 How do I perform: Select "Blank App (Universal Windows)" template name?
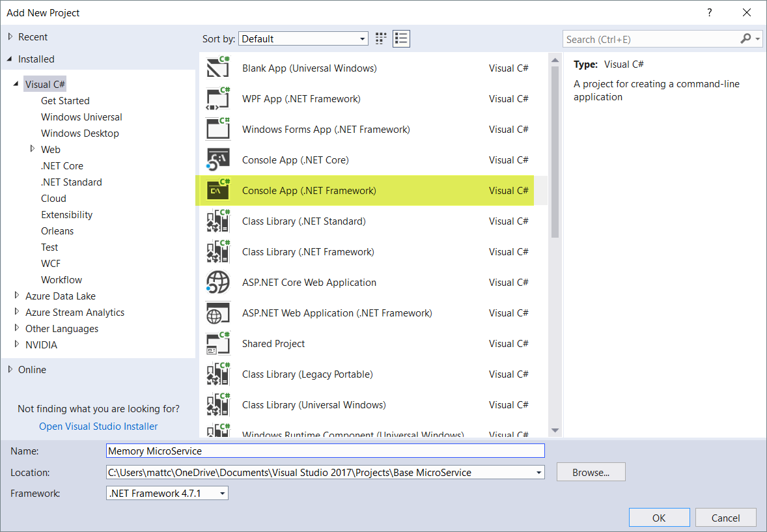pyautogui.click(x=309, y=68)
